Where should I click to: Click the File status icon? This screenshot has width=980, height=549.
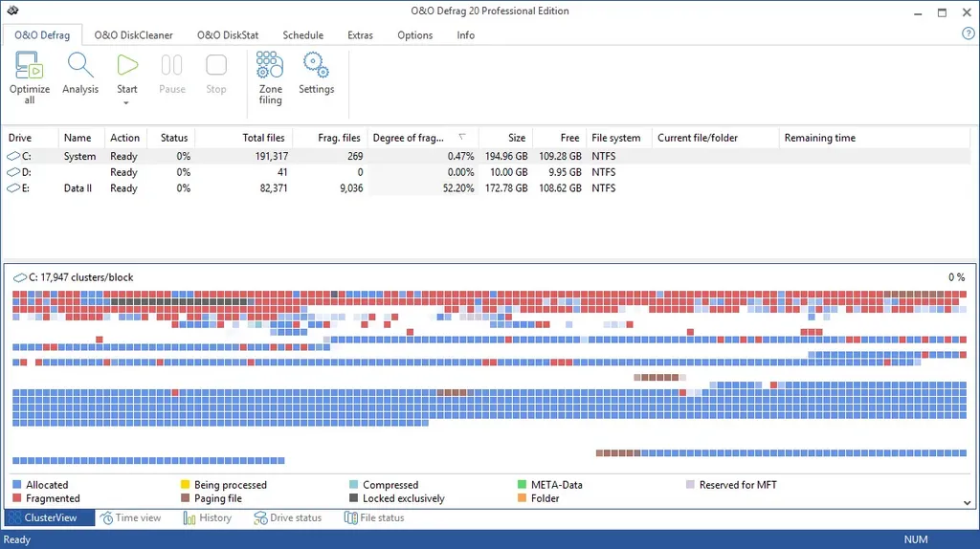click(x=350, y=517)
